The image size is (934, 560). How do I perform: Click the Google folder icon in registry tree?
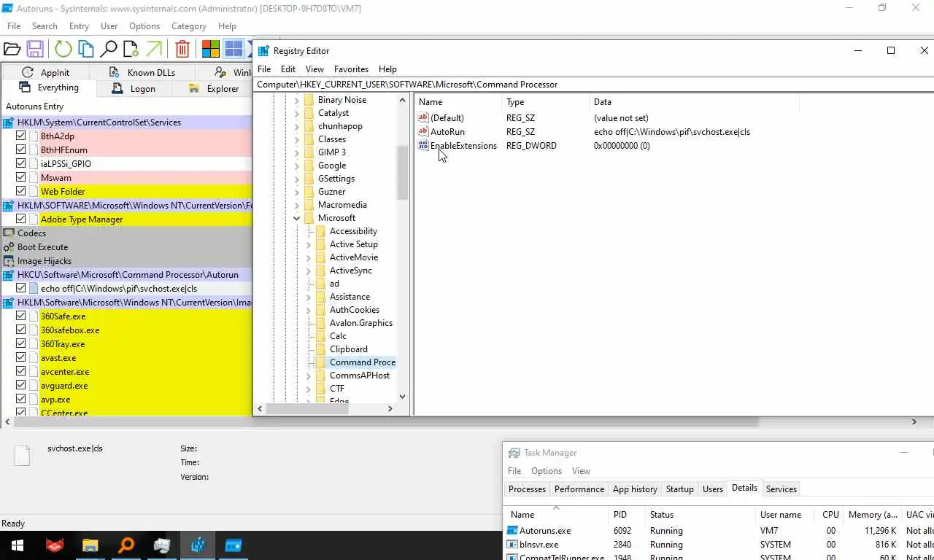pos(309,166)
